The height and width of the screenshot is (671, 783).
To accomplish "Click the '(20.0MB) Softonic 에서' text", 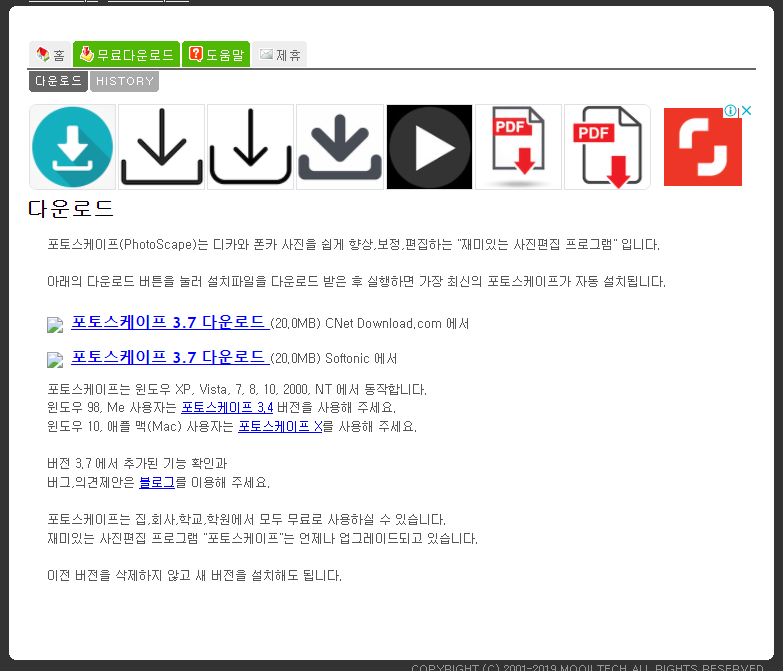I will coord(334,358).
